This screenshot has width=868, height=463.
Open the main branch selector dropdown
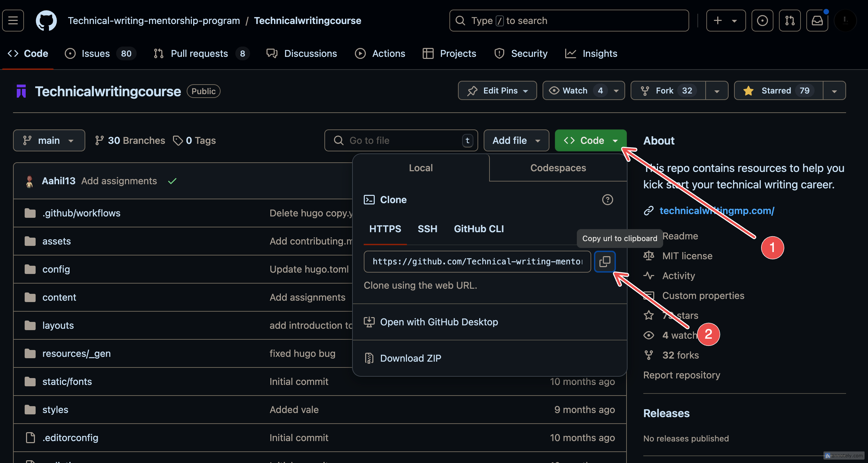(49, 140)
